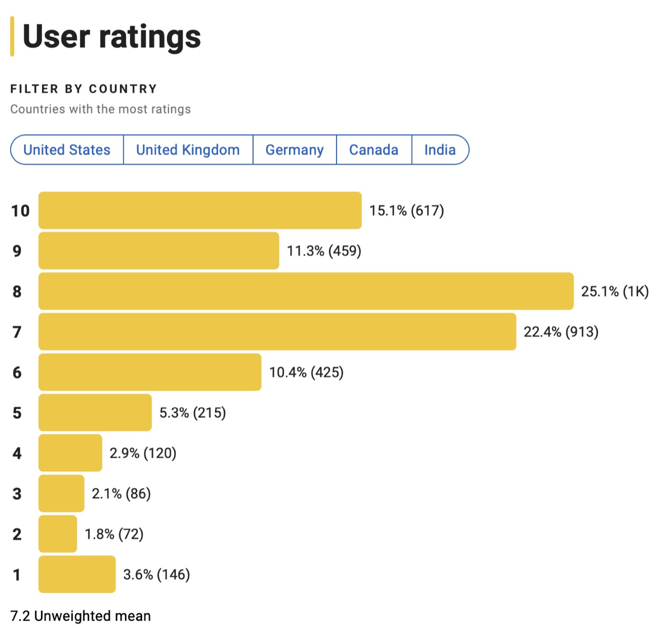Select the rating 3 bar
The height and width of the screenshot is (637, 672).
click(61, 494)
